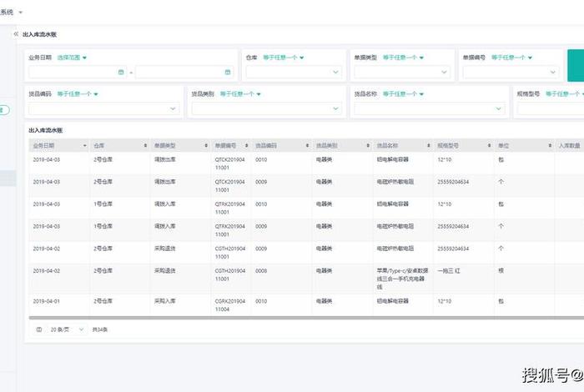
Task: Collapse the sidebar with the double-arrow icon
Action: point(15,34)
